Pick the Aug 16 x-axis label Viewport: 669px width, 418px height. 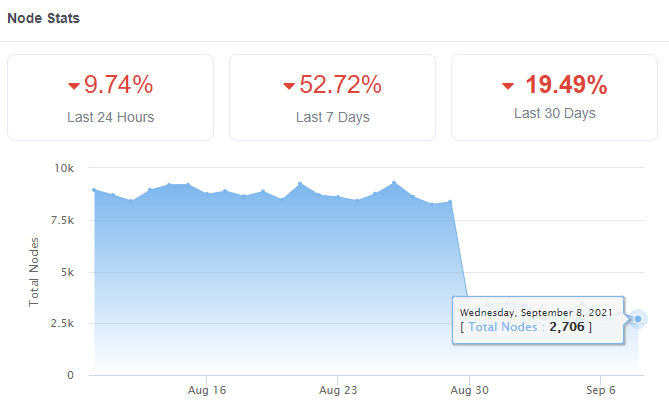[x=207, y=390]
